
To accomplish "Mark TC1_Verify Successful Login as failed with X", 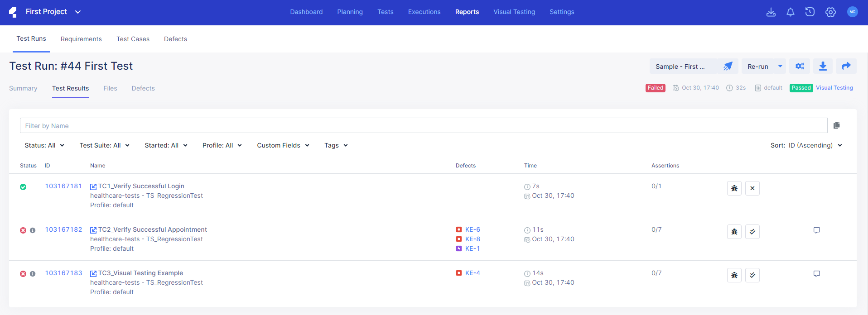I will pyautogui.click(x=752, y=188).
